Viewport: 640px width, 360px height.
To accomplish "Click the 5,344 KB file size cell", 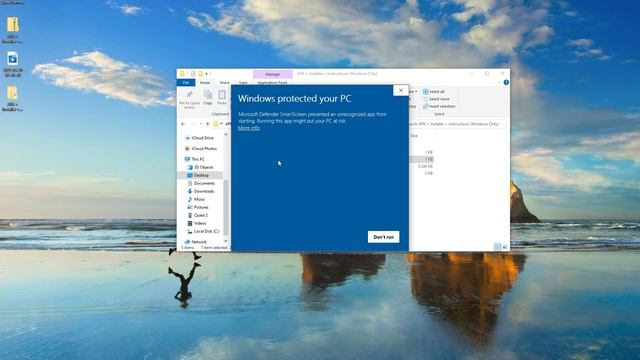I will [x=425, y=167].
